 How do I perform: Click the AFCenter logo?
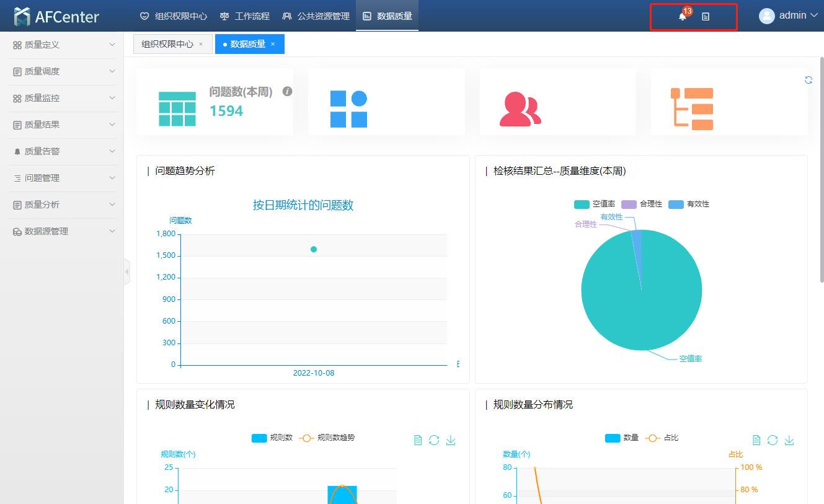pyautogui.click(x=57, y=16)
